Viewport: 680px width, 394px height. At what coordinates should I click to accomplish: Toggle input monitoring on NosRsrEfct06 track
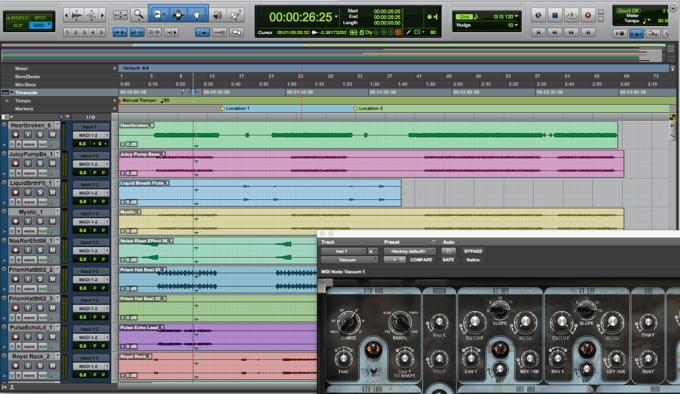(x=28, y=250)
